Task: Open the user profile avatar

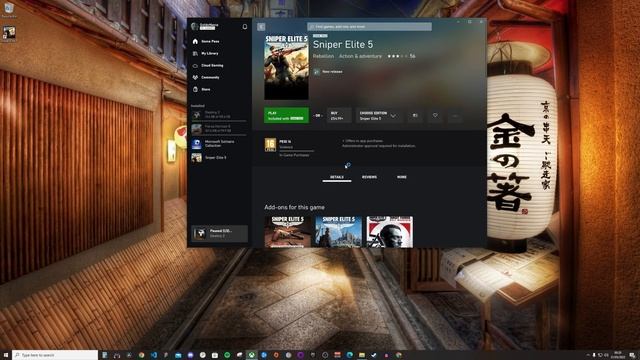Action: [195, 27]
